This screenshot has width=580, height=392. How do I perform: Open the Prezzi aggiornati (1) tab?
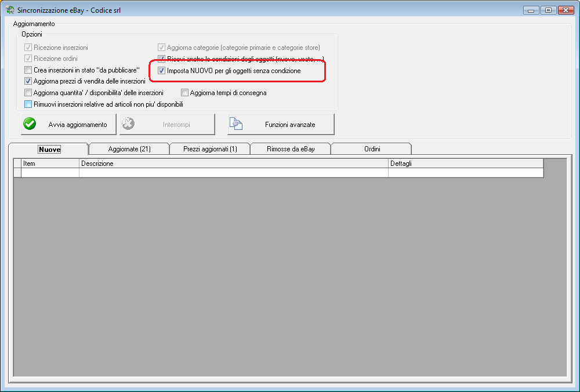coord(210,149)
